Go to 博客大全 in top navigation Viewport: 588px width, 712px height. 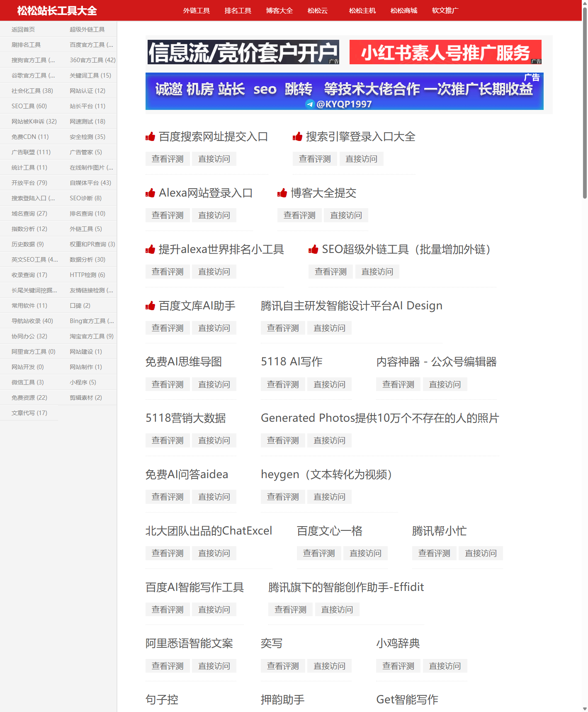click(x=279, y=10)
